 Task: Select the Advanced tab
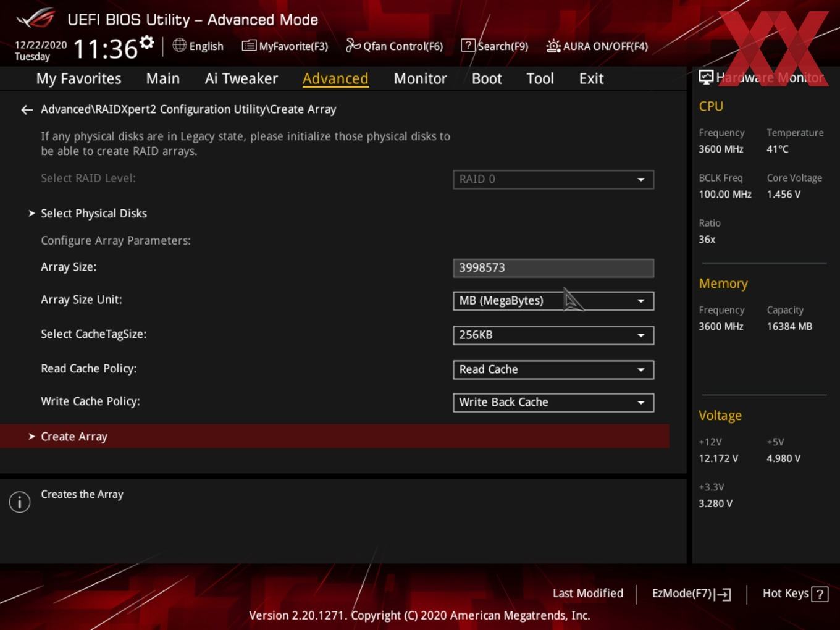point(335,79)
